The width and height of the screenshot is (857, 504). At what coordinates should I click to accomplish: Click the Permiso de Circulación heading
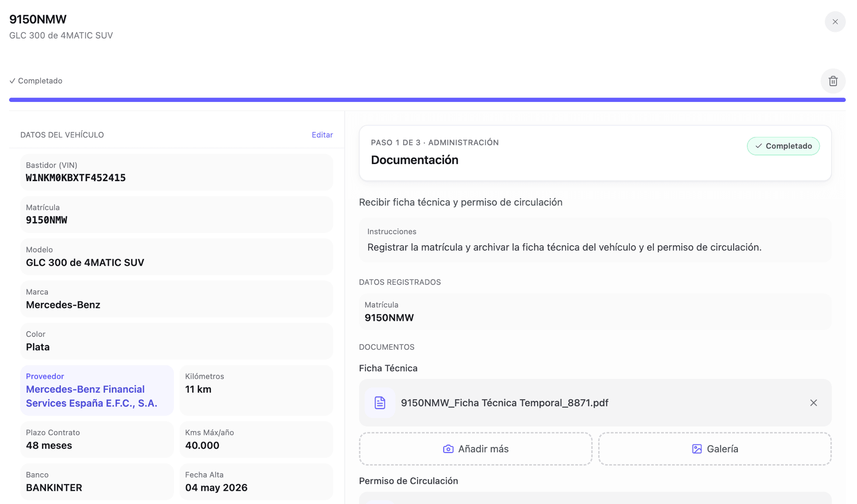[x=408, y=481]
